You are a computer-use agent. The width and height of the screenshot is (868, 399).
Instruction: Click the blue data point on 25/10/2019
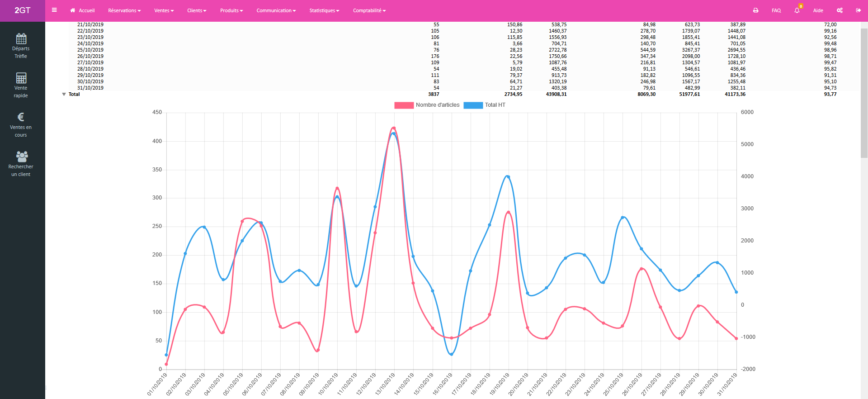(x=623, y=218)
